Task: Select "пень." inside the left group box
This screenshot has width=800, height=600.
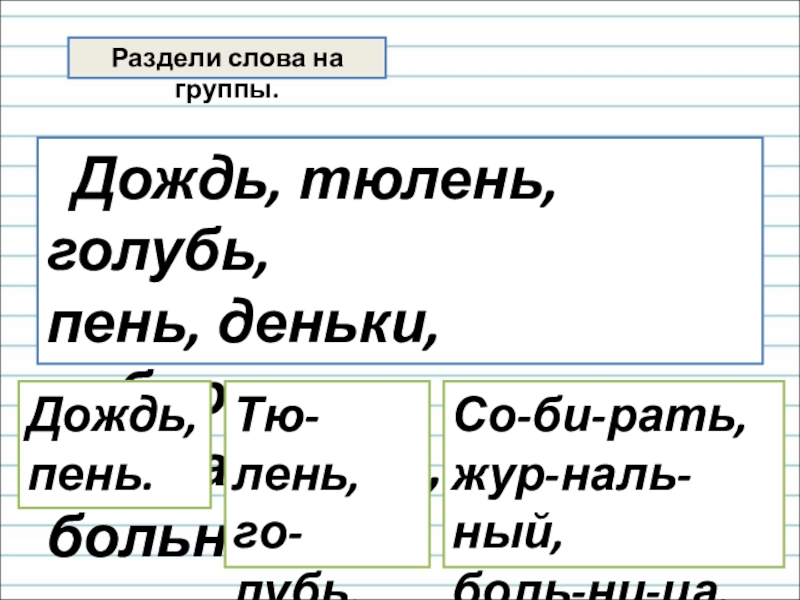Action: [x=90, y=470]
